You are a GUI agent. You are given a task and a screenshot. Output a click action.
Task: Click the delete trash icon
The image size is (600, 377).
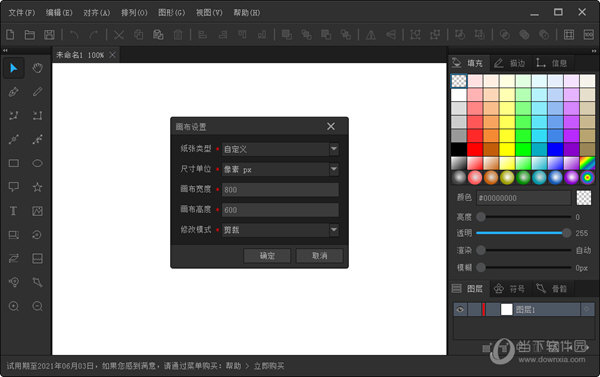(178, 35)
